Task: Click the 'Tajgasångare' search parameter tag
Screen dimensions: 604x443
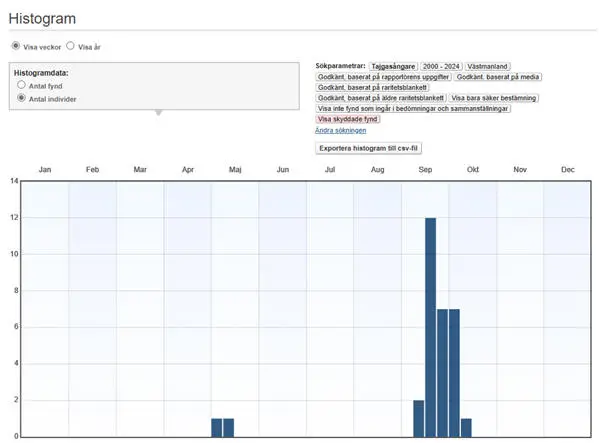Action: pos(393,65)
